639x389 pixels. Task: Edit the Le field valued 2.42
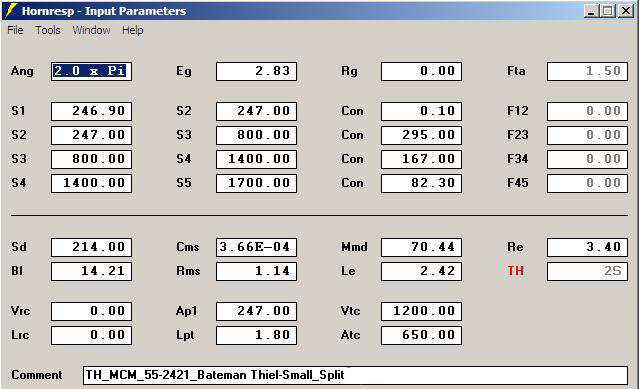tap(421, 271)
